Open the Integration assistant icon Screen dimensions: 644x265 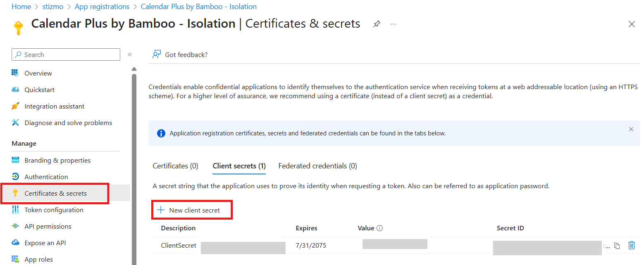tap(16, 106)
